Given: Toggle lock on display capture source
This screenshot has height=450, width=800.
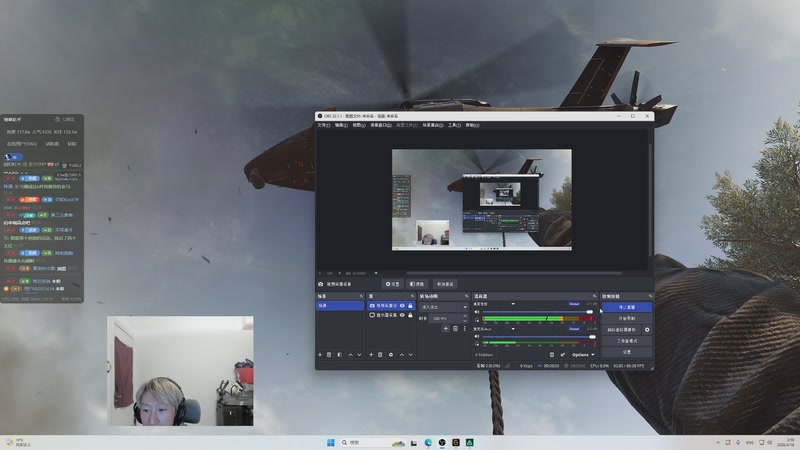Looking at the screenshot, I should tap(410, 315).
